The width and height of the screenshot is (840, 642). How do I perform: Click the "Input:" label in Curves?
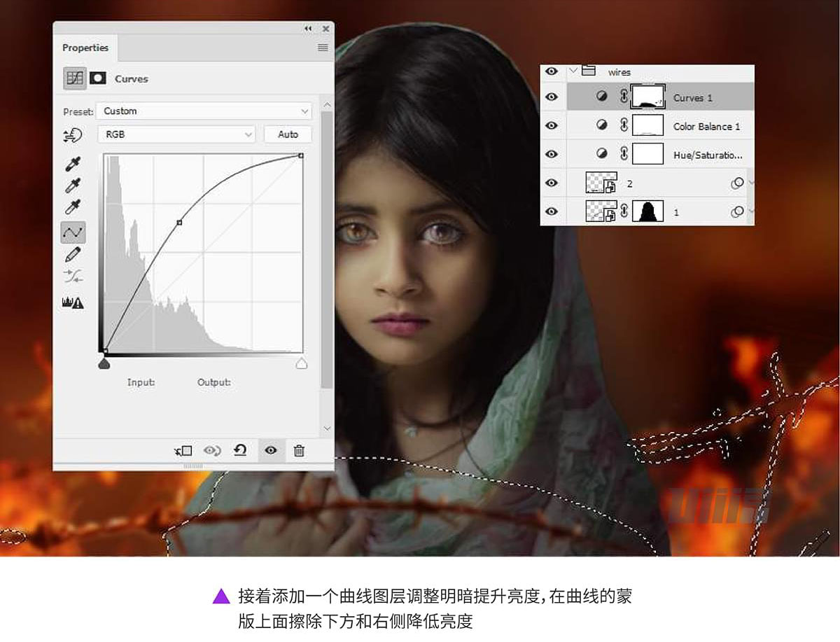(x=141, y=382)
